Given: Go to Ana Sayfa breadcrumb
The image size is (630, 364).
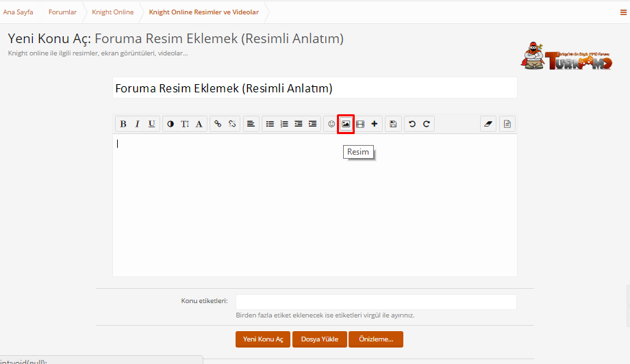Looking at the screenshot, I should pyautogui.click(x=18, y=12).
